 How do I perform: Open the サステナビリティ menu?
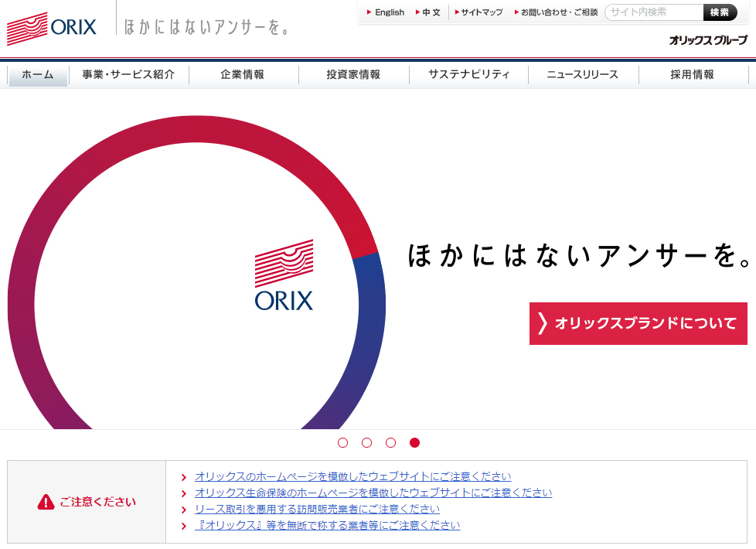click(x=468, y=75)
